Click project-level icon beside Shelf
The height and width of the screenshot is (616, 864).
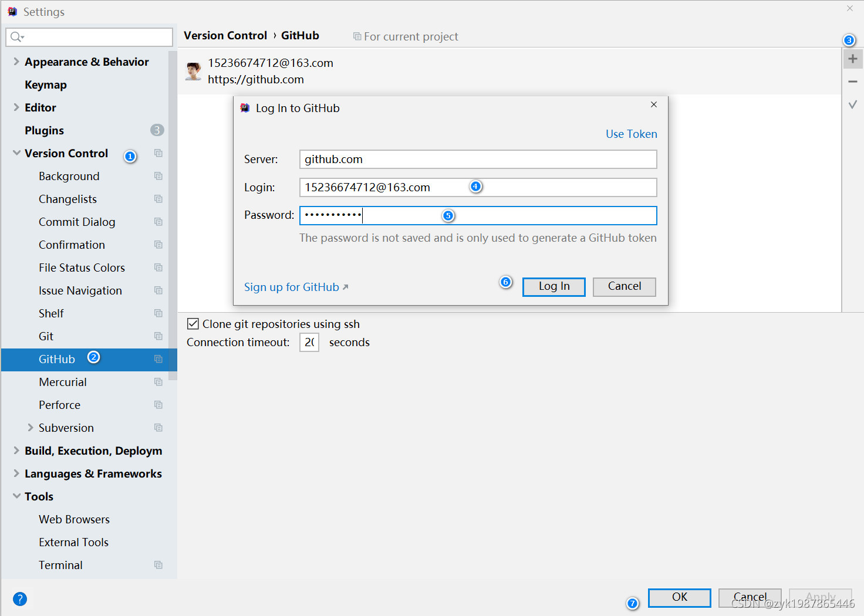click(x=158, y=313)
